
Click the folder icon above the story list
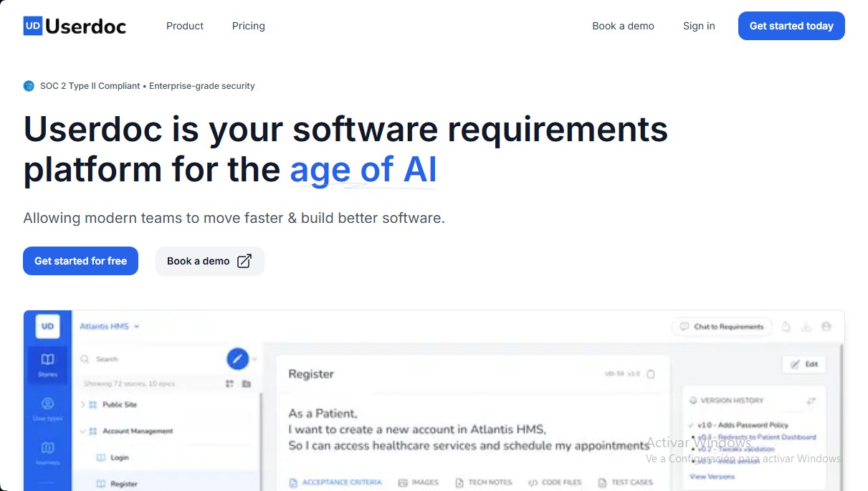(x=247, y=383)
